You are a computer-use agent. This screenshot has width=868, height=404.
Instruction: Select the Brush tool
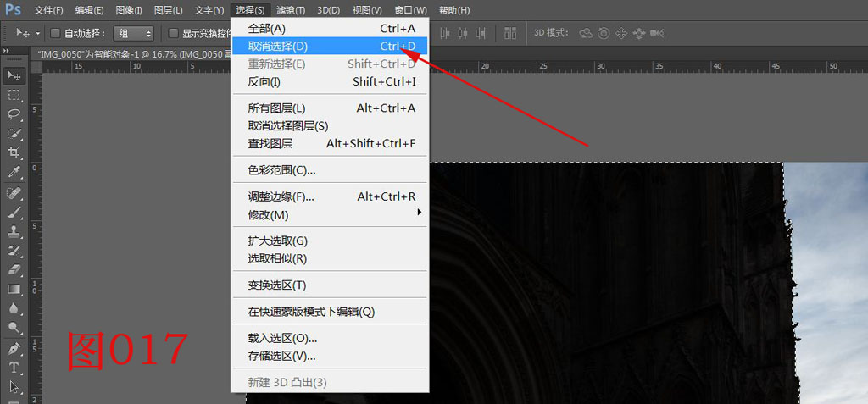pyautogui.click(x=14, y=212)
